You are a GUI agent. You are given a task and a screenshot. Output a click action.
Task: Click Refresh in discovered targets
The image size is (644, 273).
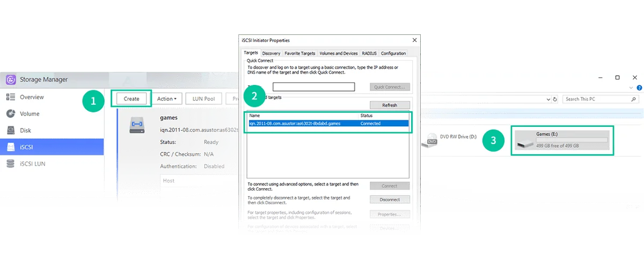[390, 105]
